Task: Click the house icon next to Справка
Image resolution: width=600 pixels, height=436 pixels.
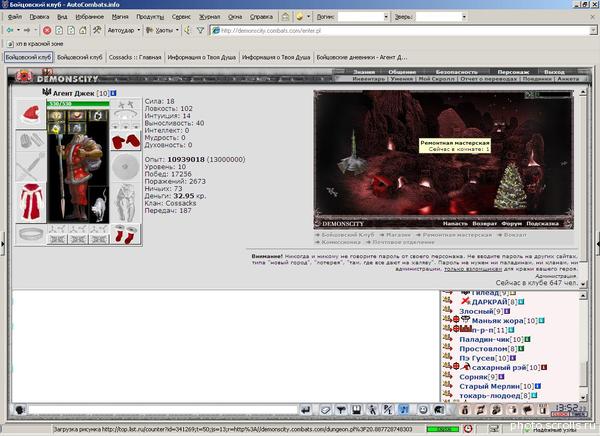Action: click(x=285, y=16)
